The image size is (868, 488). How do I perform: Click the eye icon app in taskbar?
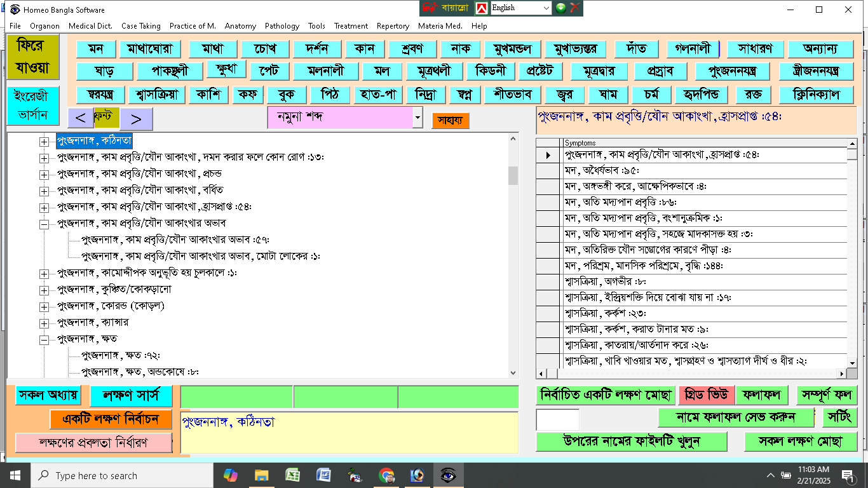coord(449,475)
